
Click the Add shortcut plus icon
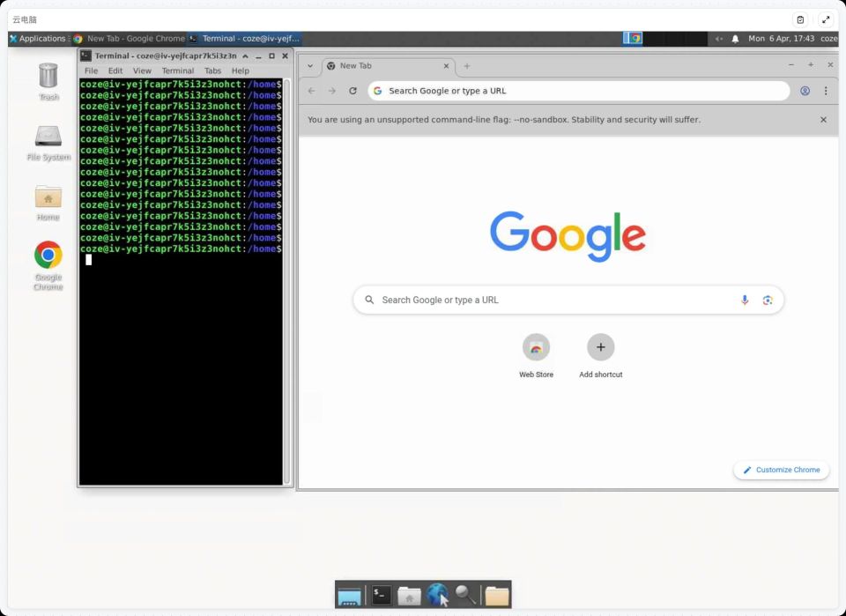click(x=600, y=347)
